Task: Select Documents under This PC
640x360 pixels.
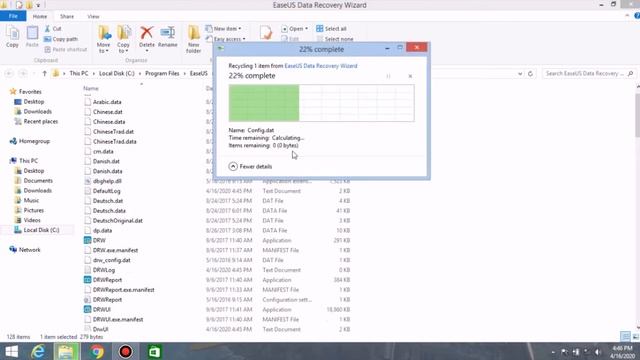Action: pos(33,181)
